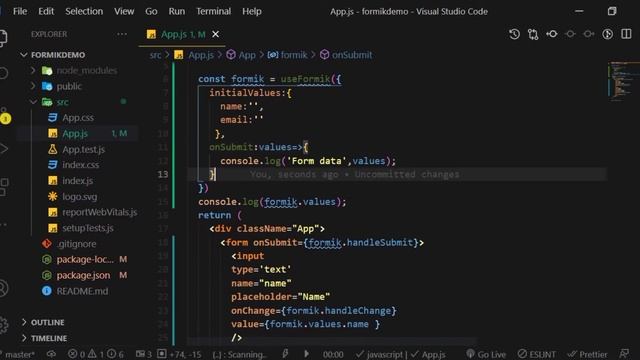
Task: Click the status bar play icon
Action: click(307, 354)
